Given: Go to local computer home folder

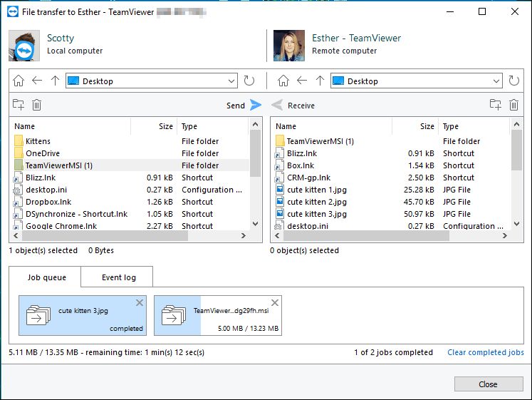Looking at the screenshot, I should (x=19, y=81).
